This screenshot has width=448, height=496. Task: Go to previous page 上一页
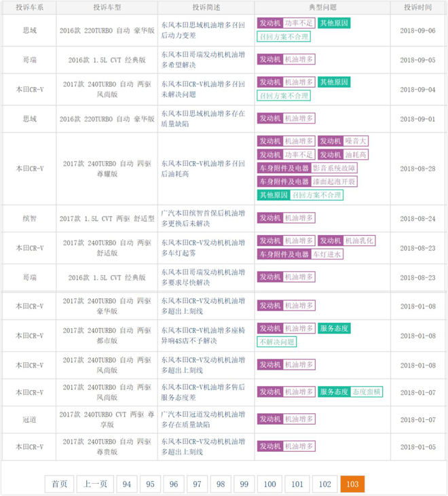tap(95, 484)
